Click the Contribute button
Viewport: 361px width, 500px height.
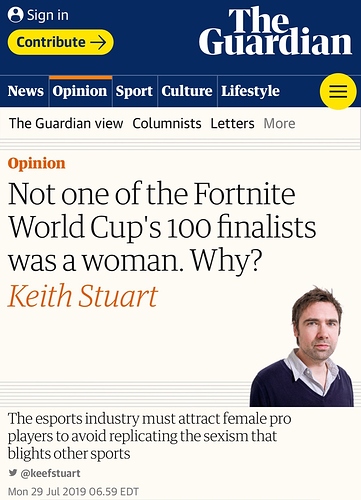pos(61,42)
